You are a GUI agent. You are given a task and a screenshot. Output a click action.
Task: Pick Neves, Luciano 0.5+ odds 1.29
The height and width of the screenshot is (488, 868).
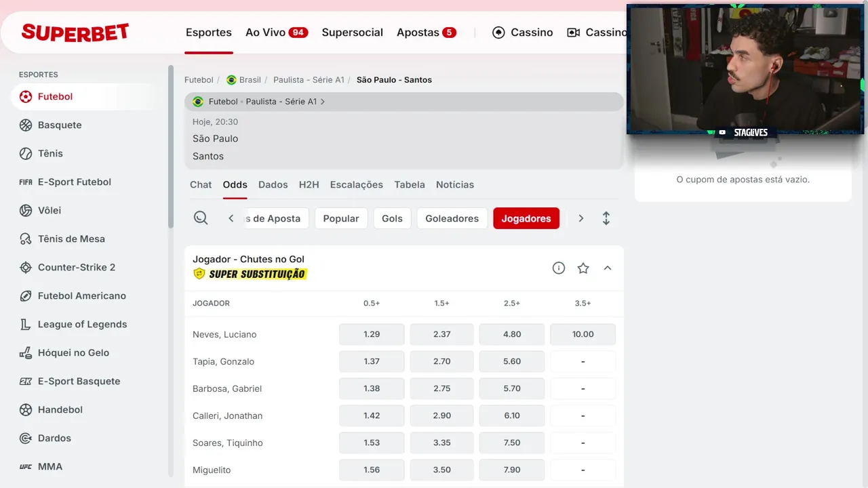click(x=372, y=334)
